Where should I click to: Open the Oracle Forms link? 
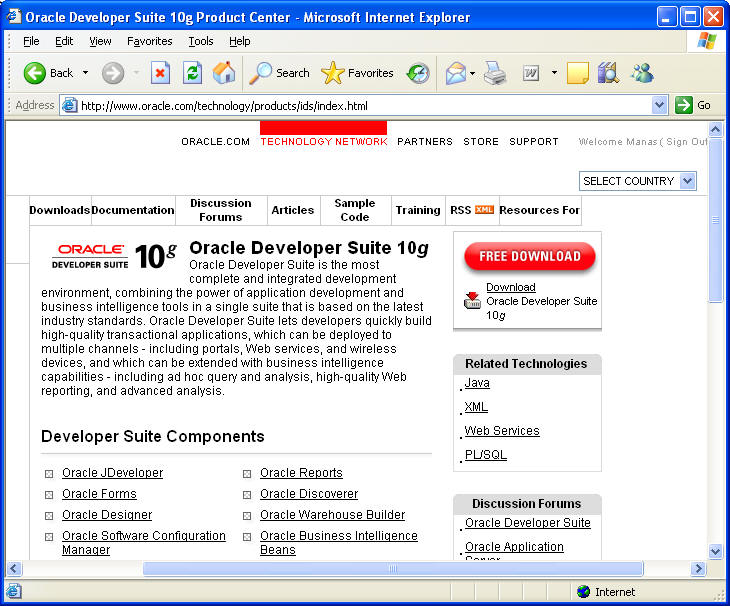pos(99,494)
